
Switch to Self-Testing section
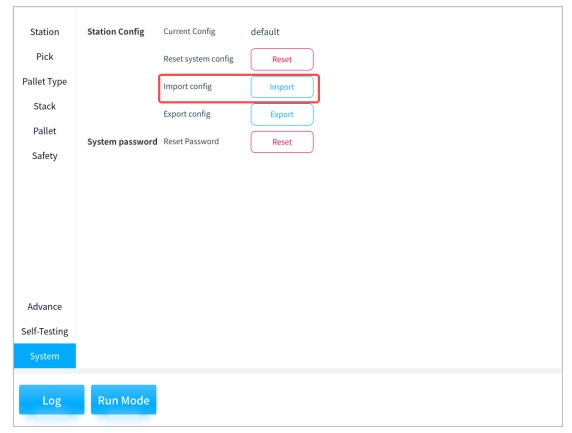pyautogui.click(x=45, y=332)
